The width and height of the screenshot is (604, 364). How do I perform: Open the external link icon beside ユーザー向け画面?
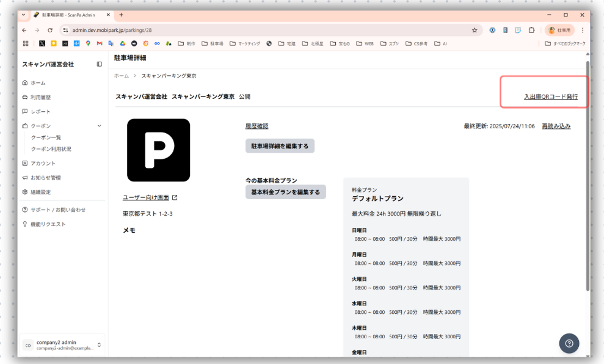point(175,198)
